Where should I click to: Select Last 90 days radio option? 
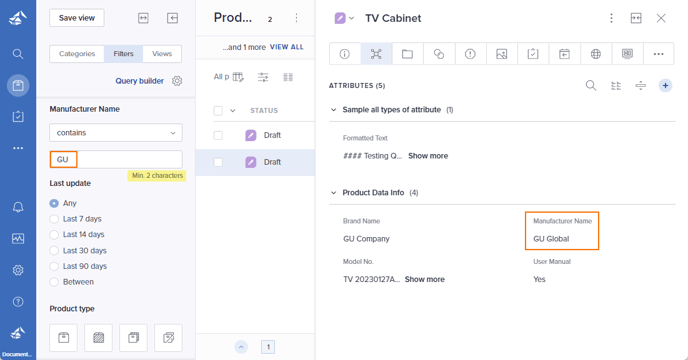click(x=54, y=266)
